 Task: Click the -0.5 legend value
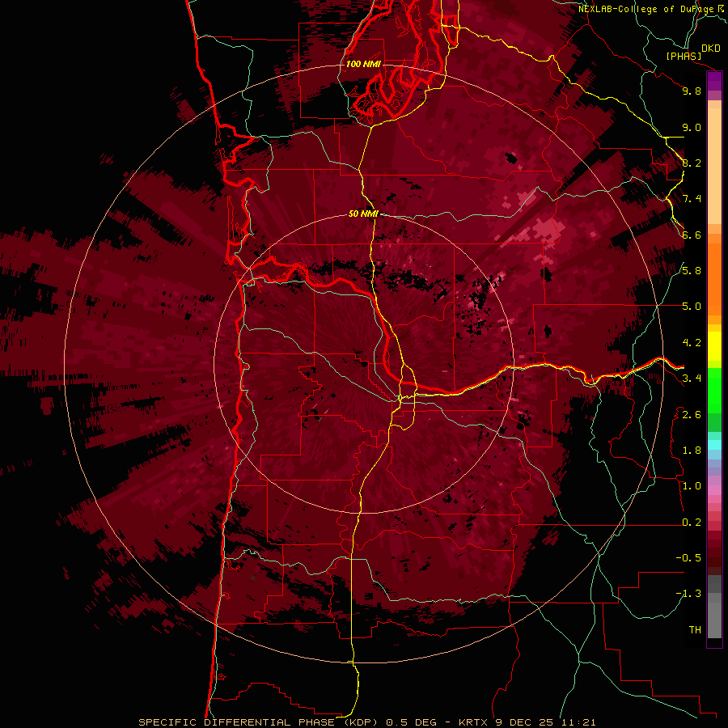click(688, 558)
